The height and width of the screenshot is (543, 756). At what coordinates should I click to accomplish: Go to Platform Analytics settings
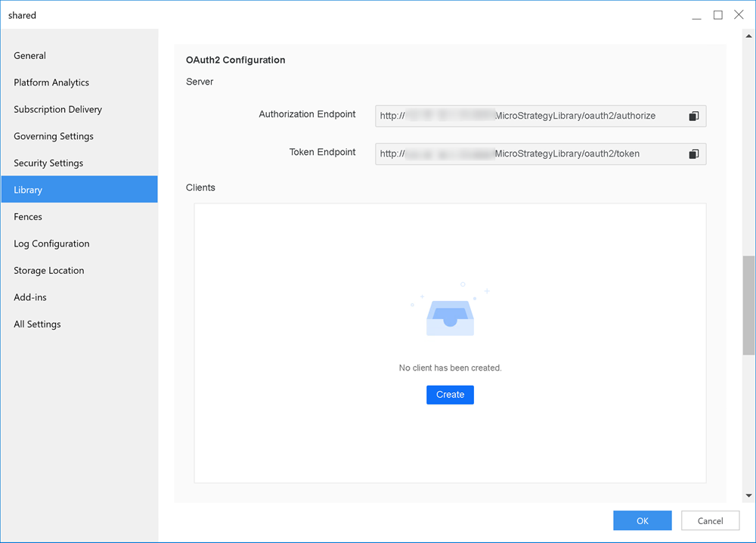[x=51, y=82]
